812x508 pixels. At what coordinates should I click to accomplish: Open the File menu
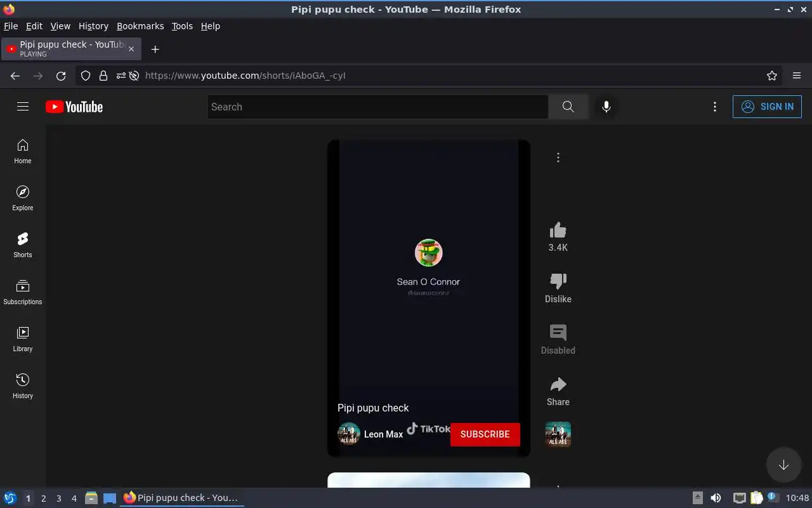(x=11, y=26)
